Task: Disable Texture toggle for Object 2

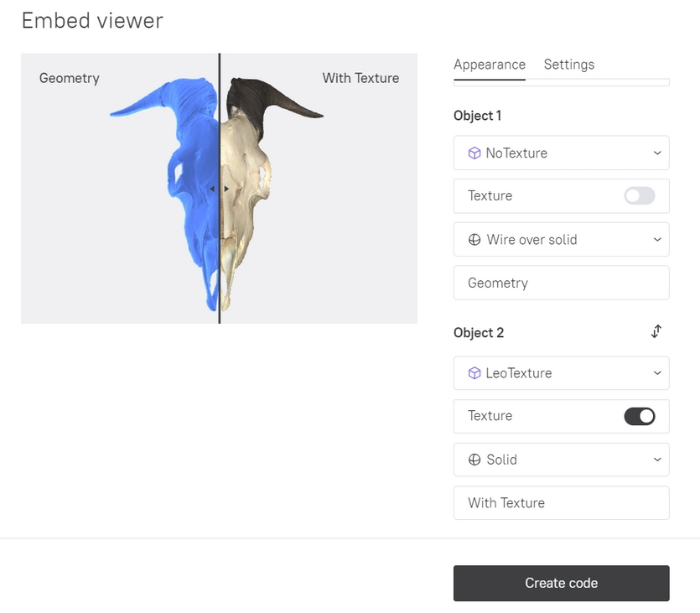Action: point(640,416)
